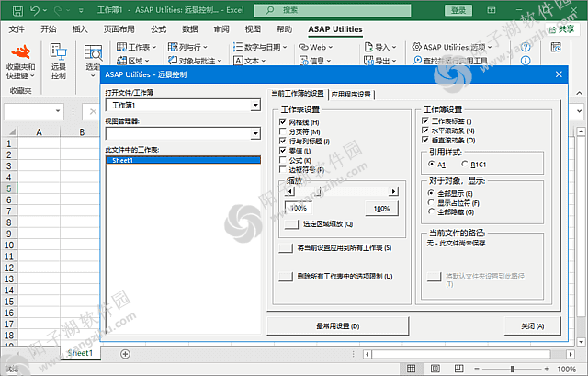Toggle Row and column headers (行与列标题) checkbox
Screen dimensions: 588x376
coord(283,141)
